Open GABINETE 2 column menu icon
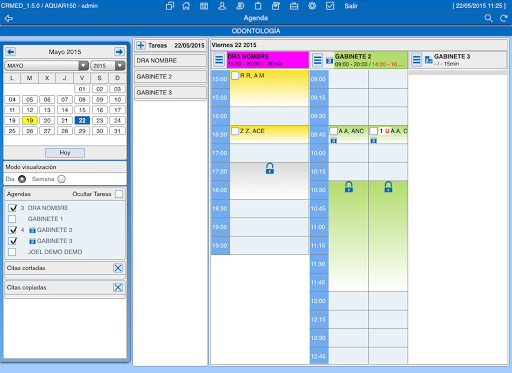The width and height of the screenshot is (512, 373). [317, 60]
